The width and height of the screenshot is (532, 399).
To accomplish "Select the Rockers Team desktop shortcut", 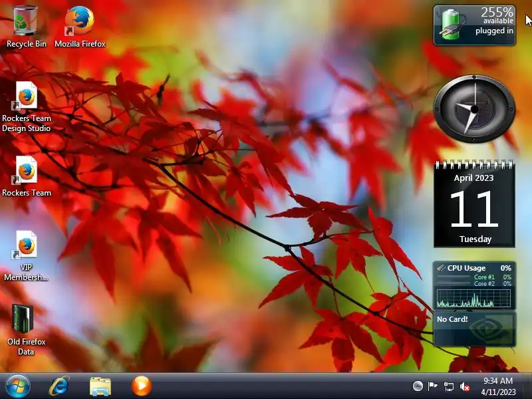I will coord(26,176).
